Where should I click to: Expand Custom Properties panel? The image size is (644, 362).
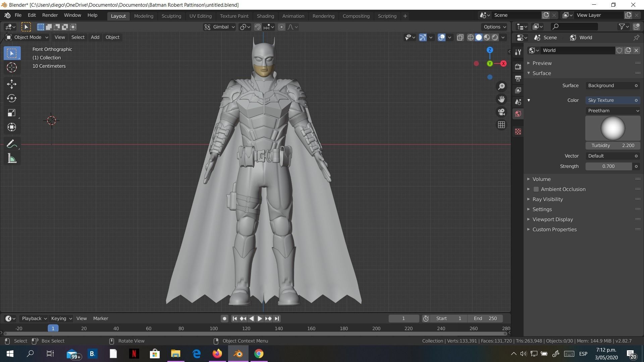(x=554, y=230)
